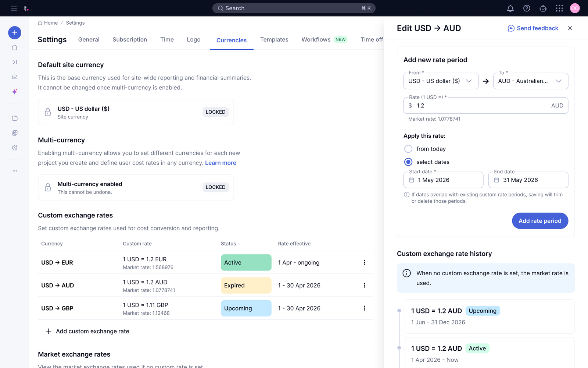The width and height of the screenshot is (588, 368).
Task: Follow the Learn more link
Action: (x=220, y=163)
